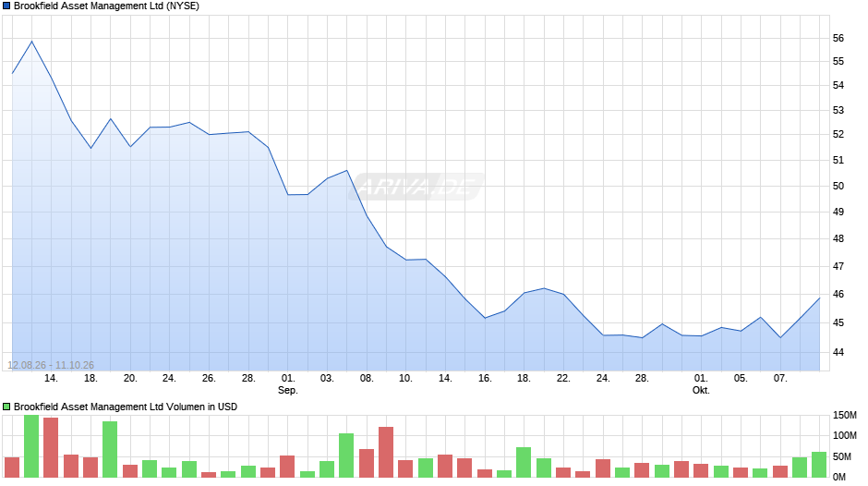Screen dimensions: 868x486
Task: Click the date axis label 10.
Action: pos(405,378)
